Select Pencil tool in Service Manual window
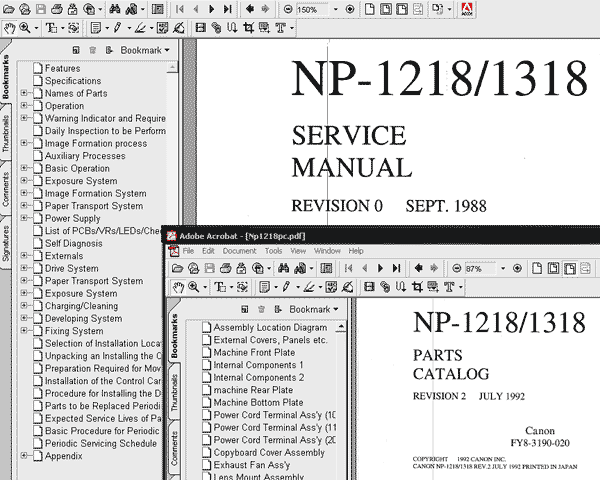The height and width of the screenshot is (480, 600). point(118,28)
